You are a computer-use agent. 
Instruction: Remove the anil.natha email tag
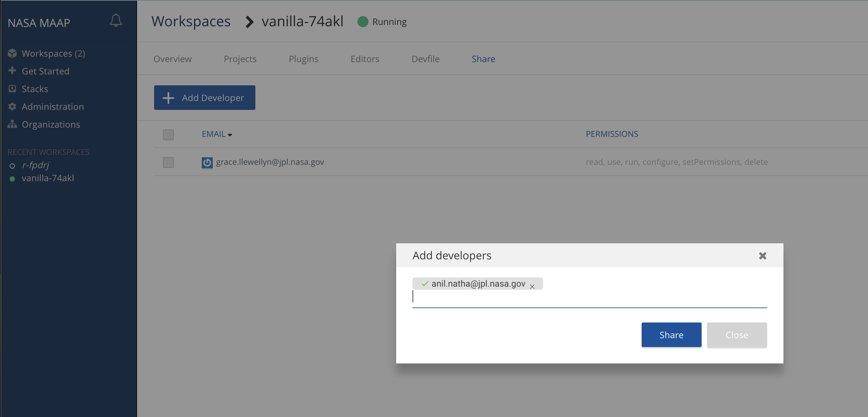[x=532, y=287]
